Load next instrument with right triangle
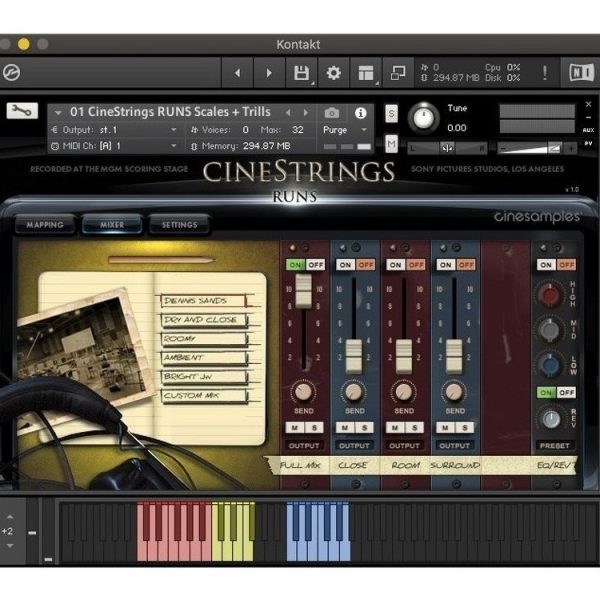Viewport: 600px width, 600px height. (x=305, y=112)
